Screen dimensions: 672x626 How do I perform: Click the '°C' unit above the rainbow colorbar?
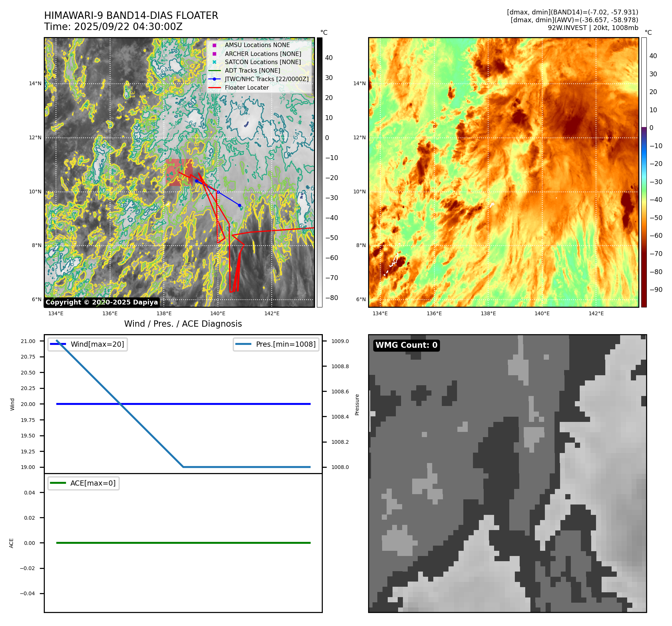[x=648, y=33]
